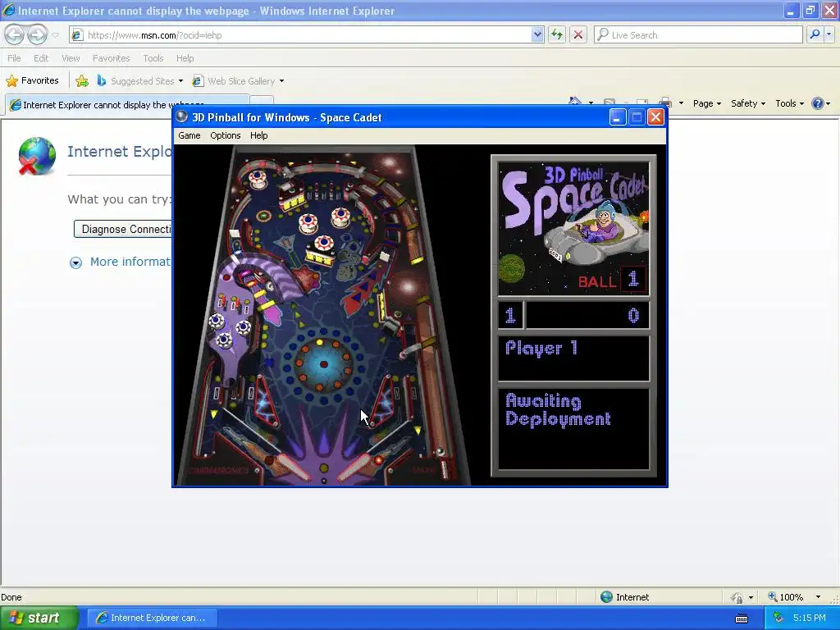840x630 pixels.
Task: Open the Tools menu in IE menu bar
Action: [153, 58]
